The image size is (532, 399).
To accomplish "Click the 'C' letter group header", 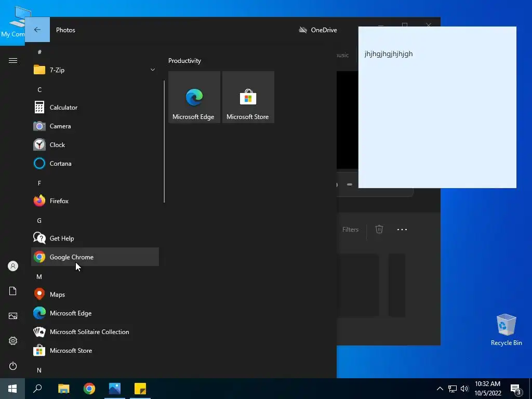I will (x=39, y=89).
